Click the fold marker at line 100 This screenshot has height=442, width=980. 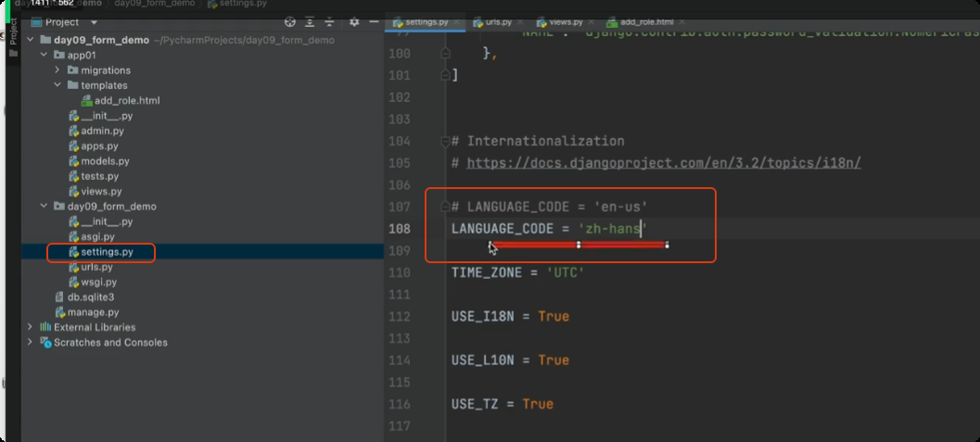coord(445,54)
